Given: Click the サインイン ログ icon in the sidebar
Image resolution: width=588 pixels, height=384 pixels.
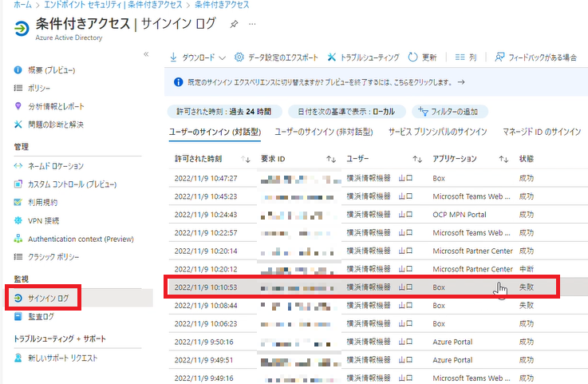Looking at the screenshot, I should point(18,298).
